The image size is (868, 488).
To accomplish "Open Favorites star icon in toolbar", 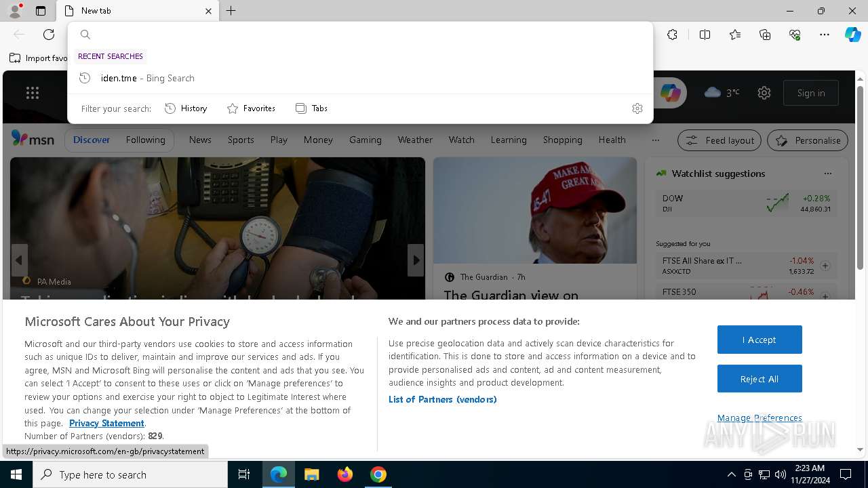I will pyautogui.click(x=735, y=35).
